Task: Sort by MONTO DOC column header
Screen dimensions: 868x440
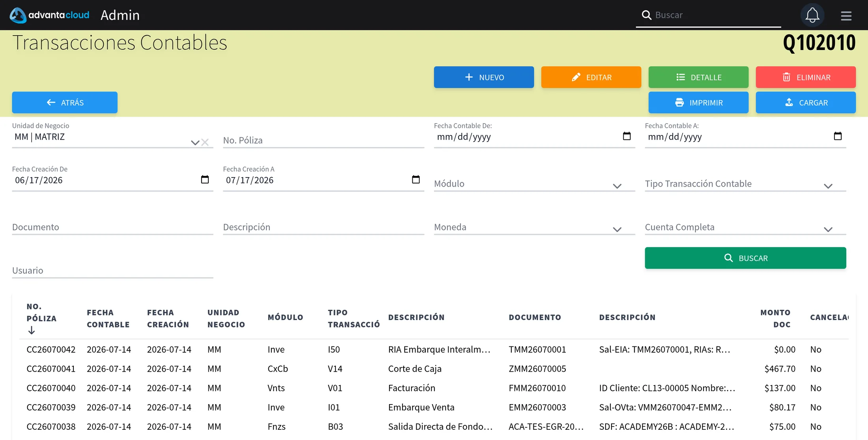Action: (x=775, y=318)
